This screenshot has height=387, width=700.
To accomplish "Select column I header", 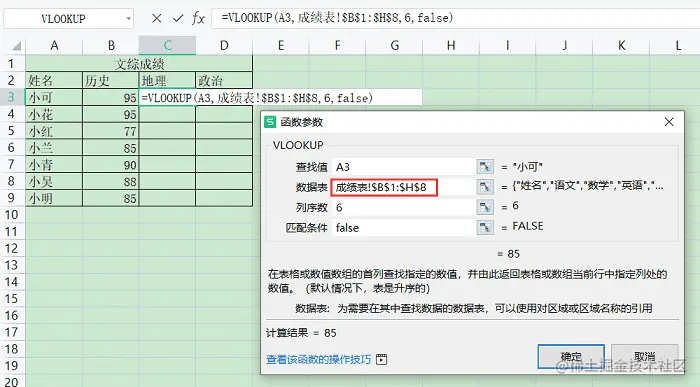I will tap(508, 45).
